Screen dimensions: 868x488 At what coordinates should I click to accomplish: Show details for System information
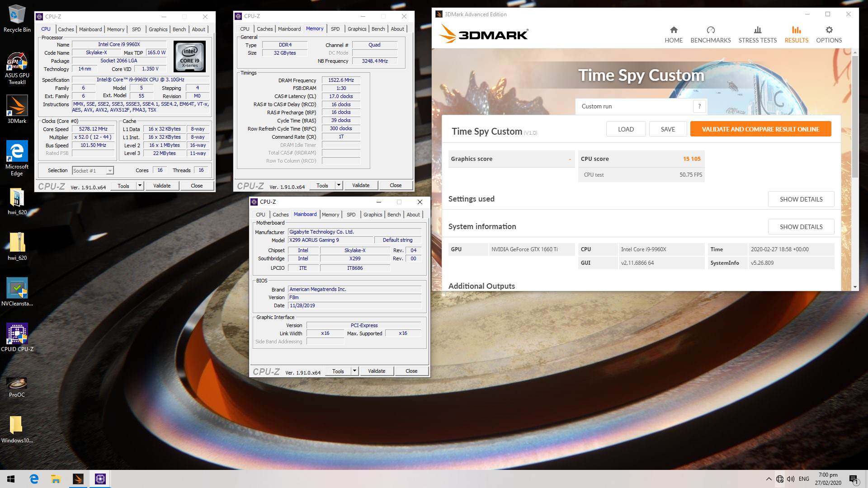pos(801,227)
